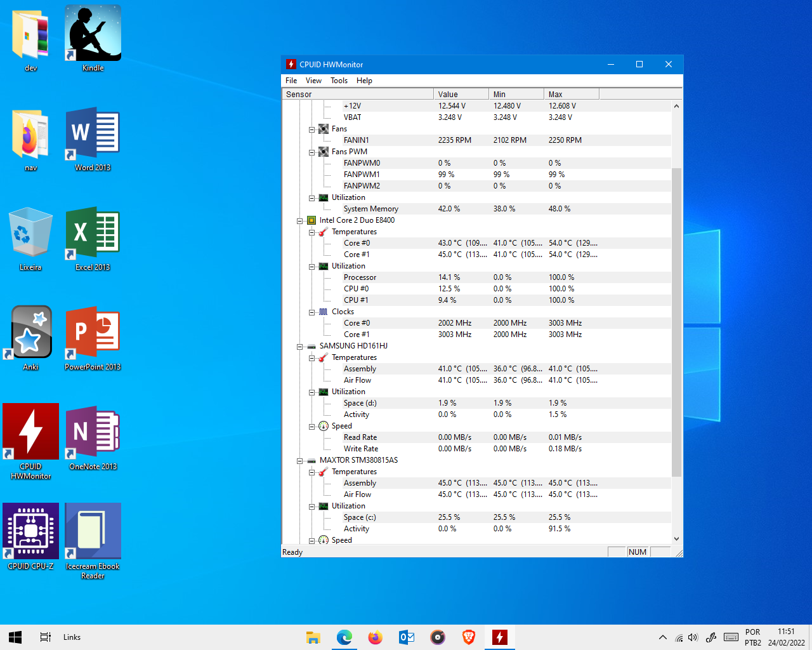
Task: Open the Tools menu
Action: (x=339, y=81)
